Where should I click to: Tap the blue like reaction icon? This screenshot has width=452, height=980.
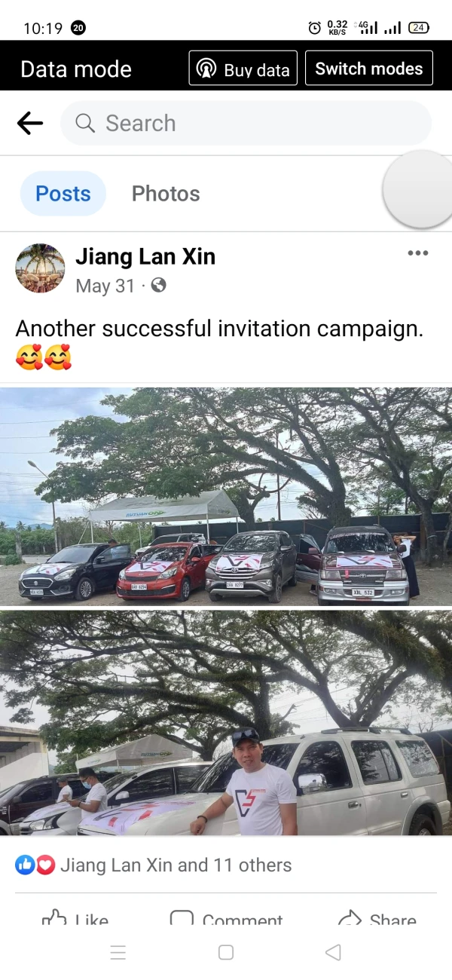[25, 865]
